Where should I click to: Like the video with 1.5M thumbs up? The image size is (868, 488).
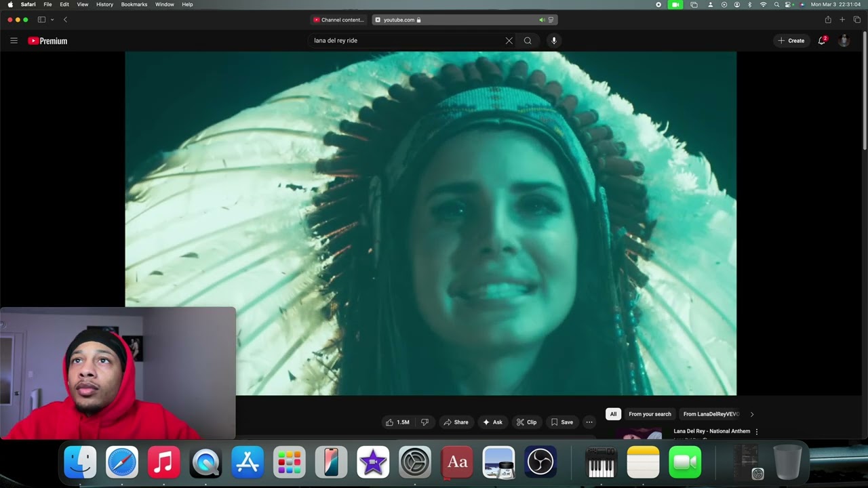pyautogui.click(x=398, y=422)
